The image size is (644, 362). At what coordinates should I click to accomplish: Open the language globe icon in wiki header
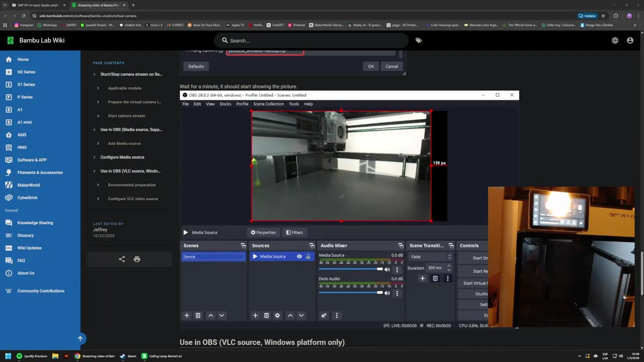coord(615,40)
